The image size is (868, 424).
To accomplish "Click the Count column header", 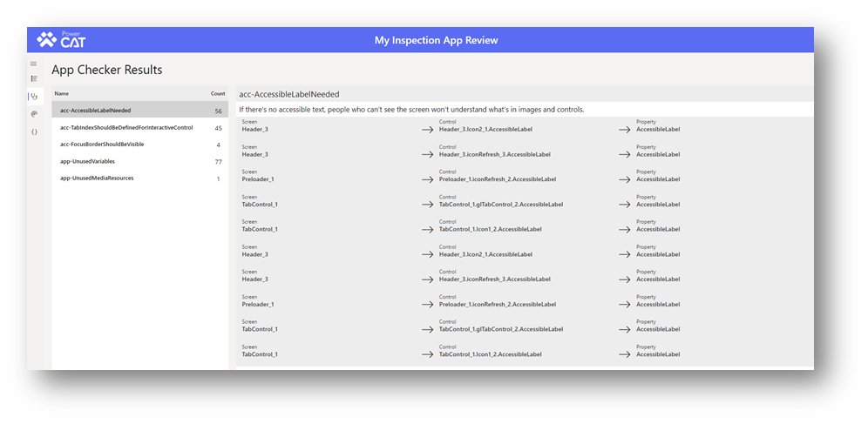I will (217, 93).
